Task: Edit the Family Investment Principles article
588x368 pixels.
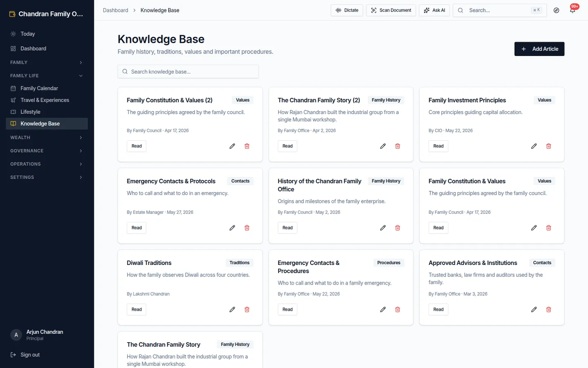Action: (534, 146)
